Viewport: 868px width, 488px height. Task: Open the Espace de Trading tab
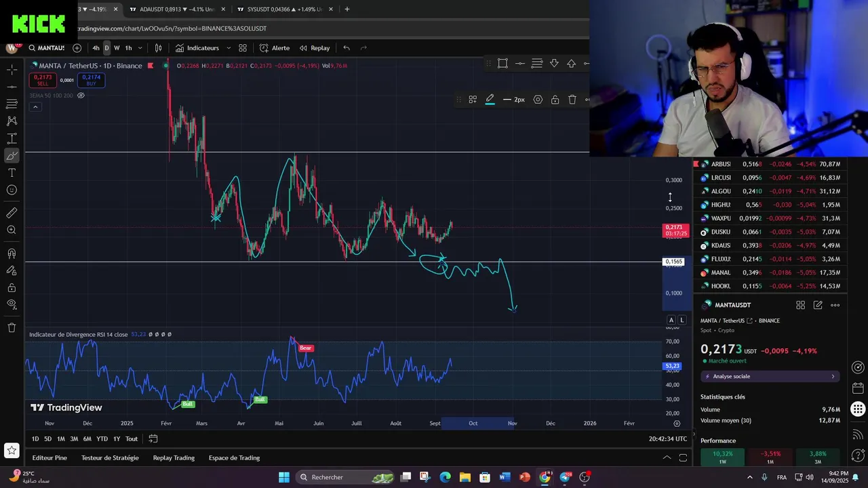234,458
